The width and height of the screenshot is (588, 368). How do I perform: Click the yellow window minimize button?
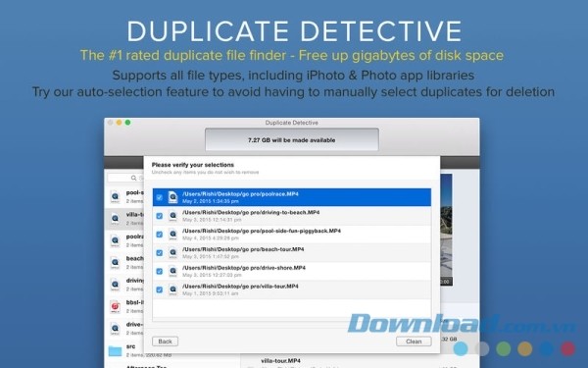point(119,123)
